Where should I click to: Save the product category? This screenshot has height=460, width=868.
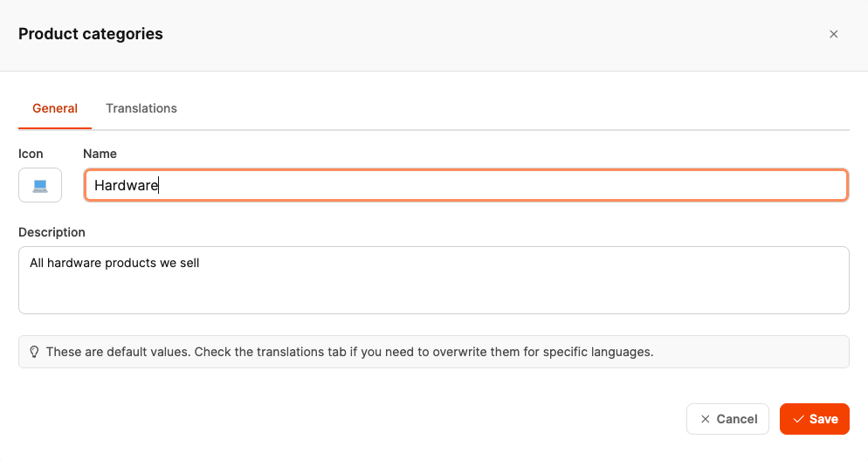814,419
